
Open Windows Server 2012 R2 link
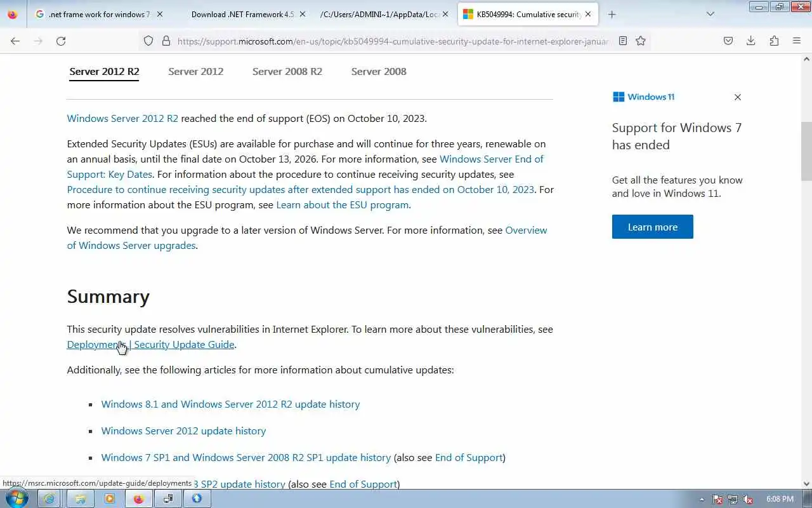[x=122, y=118]
